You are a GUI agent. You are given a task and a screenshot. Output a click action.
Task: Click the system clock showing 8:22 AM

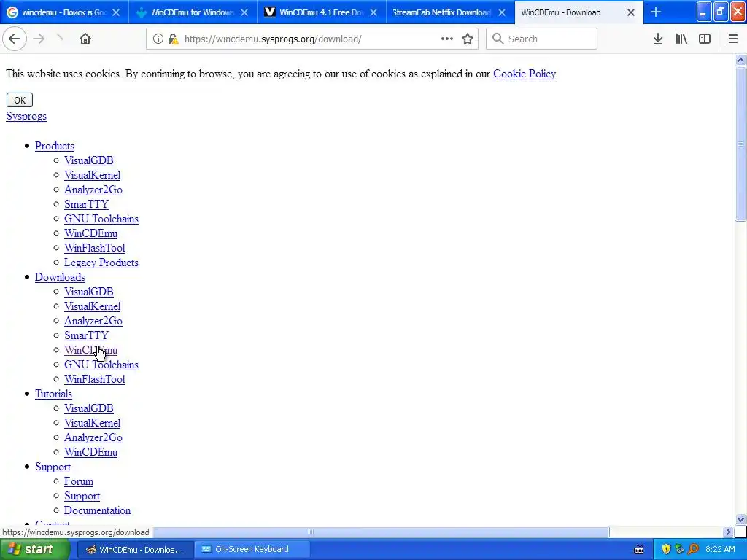(720, 549)
